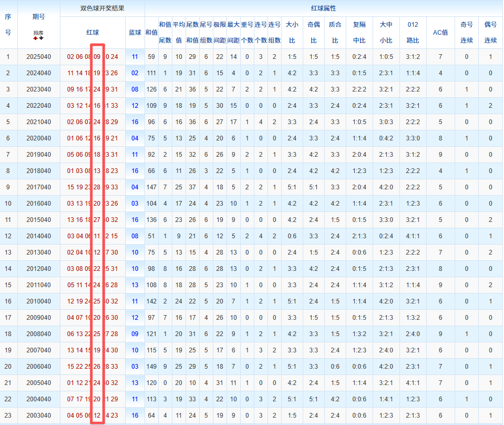The width and height of the screenshot is (504, 425).
Task: Click the 012路比 column header
Action: point(413,32)
